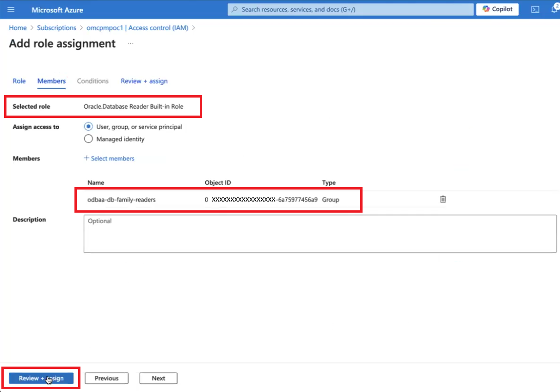Open the Cloud Shell terminal icon
Image resolution: width=560 pixels, height=392 pixels.
click(535, 9)
